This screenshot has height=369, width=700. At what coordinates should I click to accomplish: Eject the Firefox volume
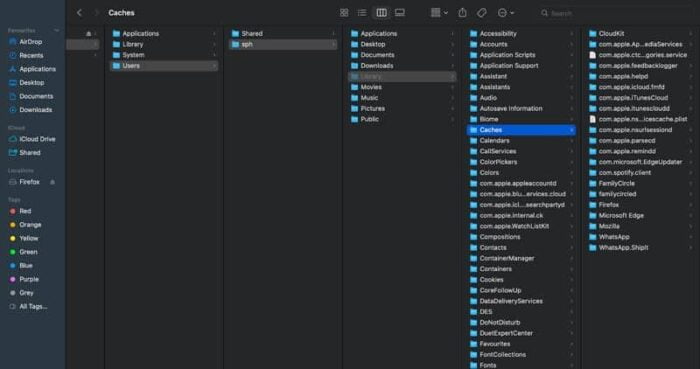53,182
